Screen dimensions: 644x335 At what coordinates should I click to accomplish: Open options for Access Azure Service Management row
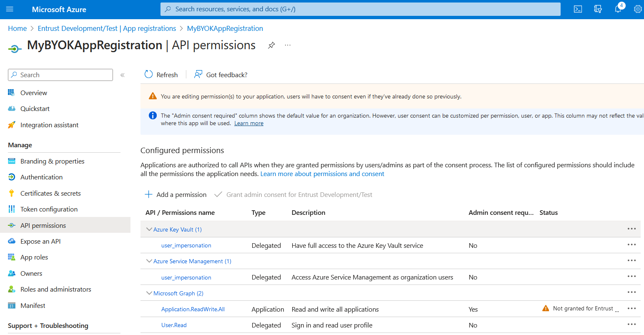coord(631,276)
